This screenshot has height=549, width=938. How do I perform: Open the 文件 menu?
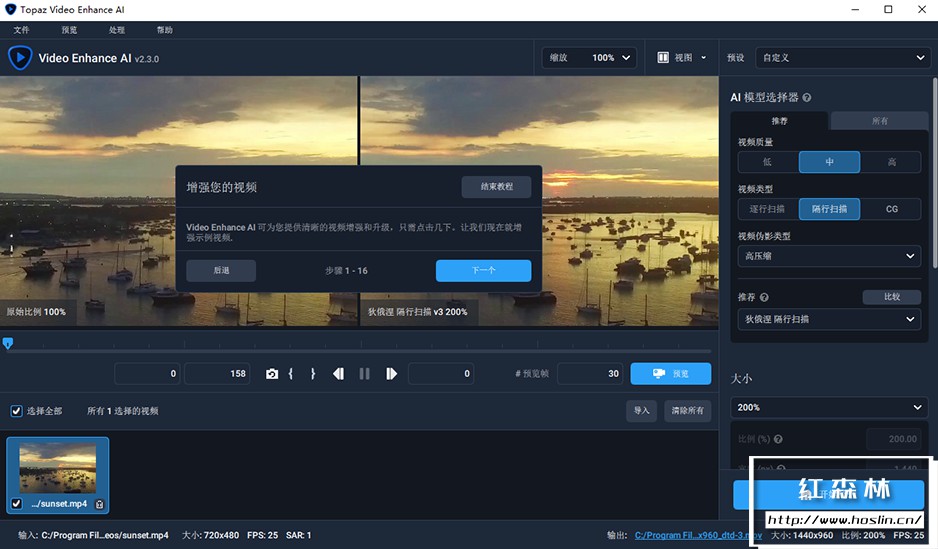pyautogui.click(x=22, y=30)
